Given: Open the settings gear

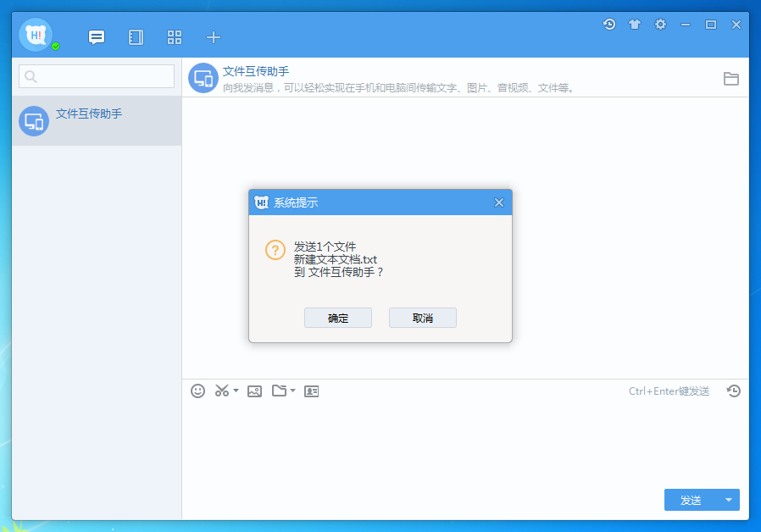Looking at the screenshot, I should (660, 25).
